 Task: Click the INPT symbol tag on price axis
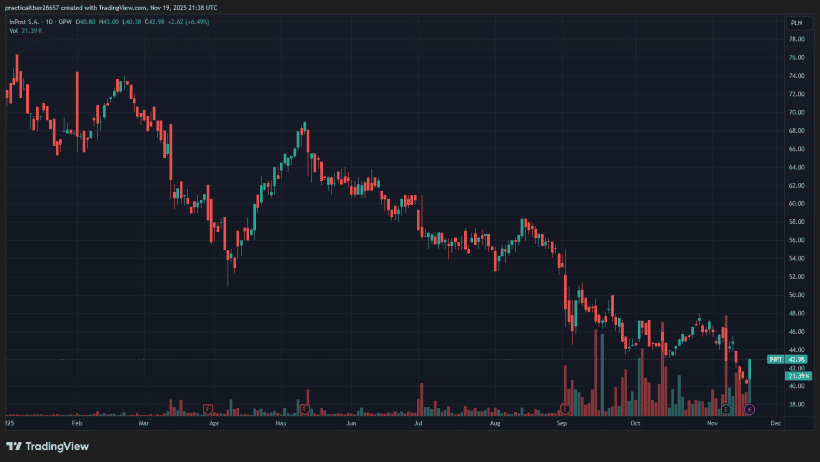click(x=773, y=359)
